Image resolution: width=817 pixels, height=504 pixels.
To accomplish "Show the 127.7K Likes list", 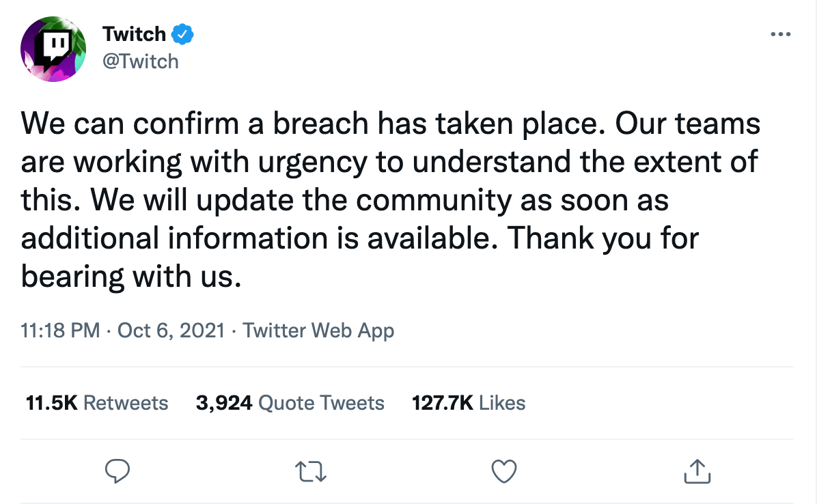I will [469, 403].
